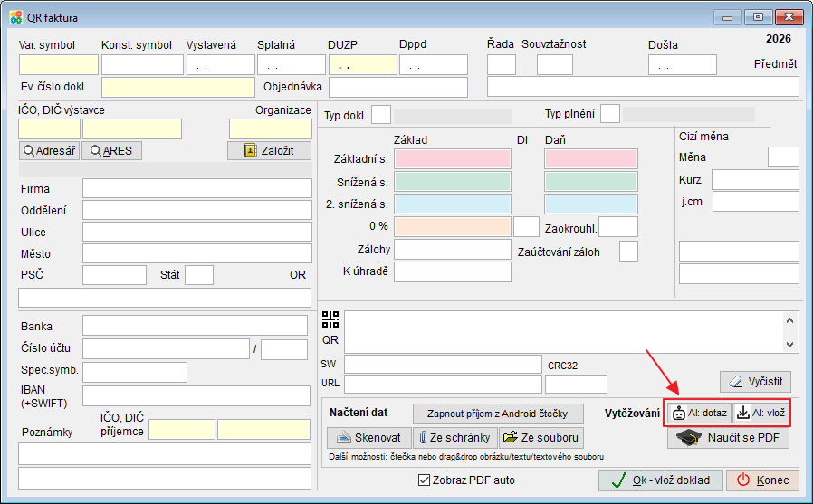The image size is (813, 504).
Task: Focus the Došla date field
Action: (683, 65)
